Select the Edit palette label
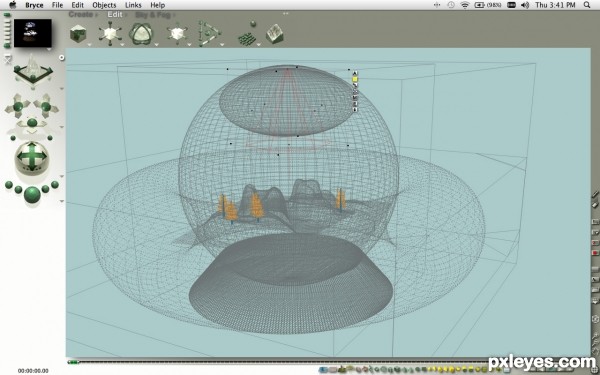Viewport: 600px width, 375px height. pos(114,15)
